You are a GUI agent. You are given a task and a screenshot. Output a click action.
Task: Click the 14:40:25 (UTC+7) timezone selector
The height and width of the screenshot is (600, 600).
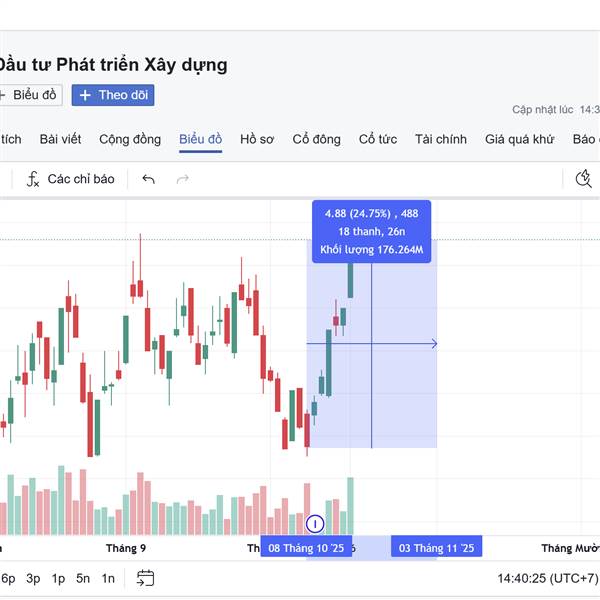pos(547,578)
